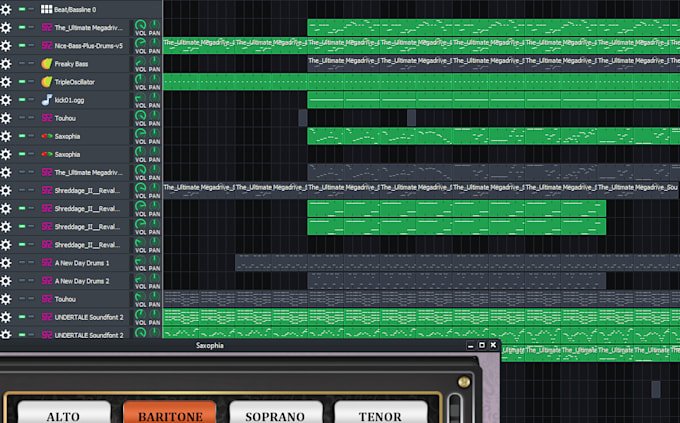This screenshot has height=423, width=680.
Task: Mute the Nice-Bass-Plus-Drums-v5 track
Action: click(22, 46)
